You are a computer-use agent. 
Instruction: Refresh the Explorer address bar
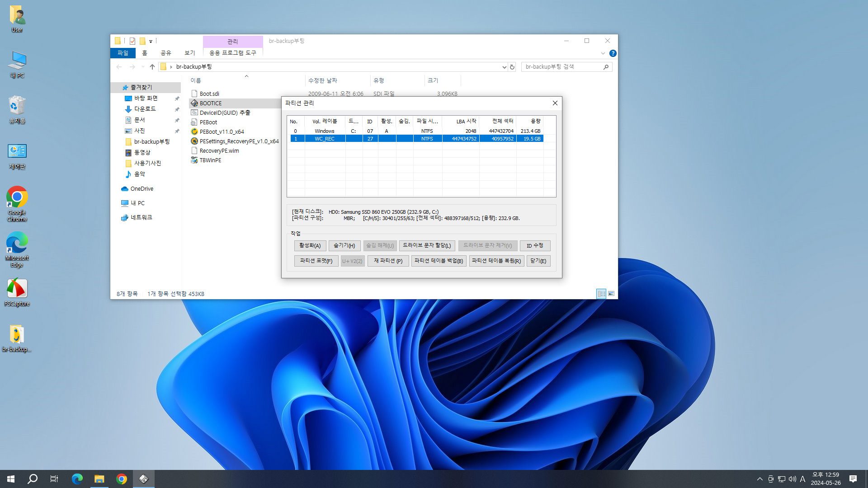512,67
